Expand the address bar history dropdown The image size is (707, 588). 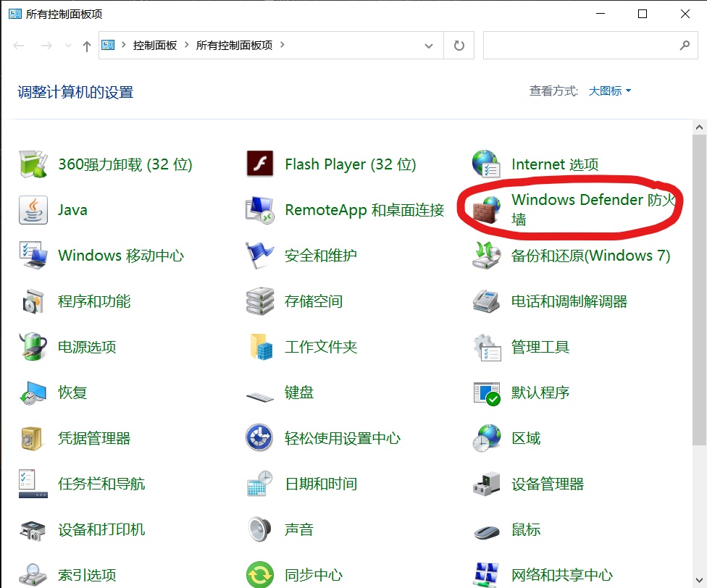429,46
